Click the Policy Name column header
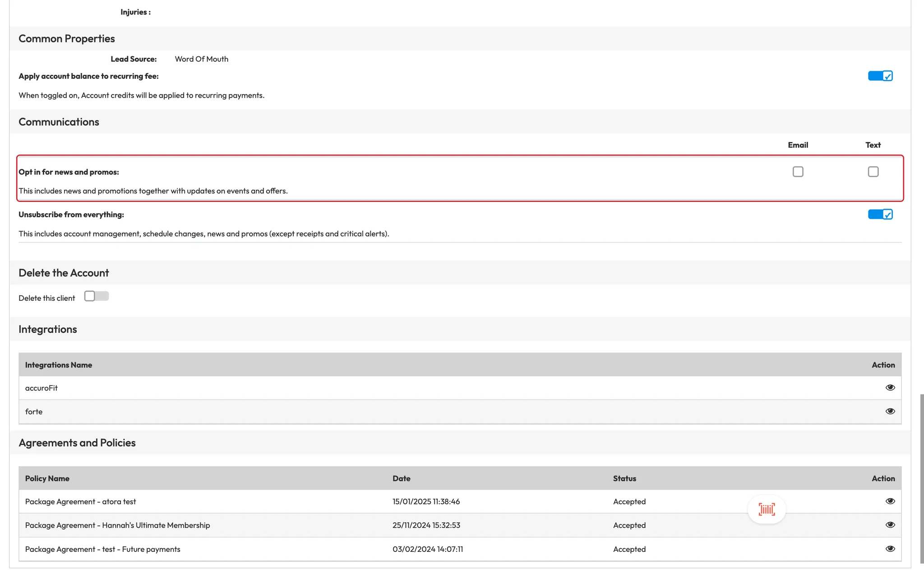The width and height of the screenshot is (924, 574). click(x=47, y=478)
